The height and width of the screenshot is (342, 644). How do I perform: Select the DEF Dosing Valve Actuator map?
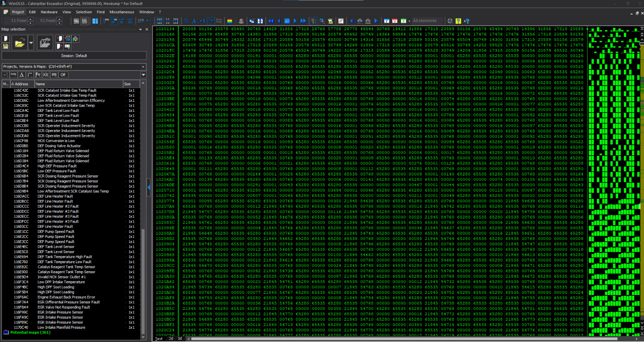[x=59, y=146]
